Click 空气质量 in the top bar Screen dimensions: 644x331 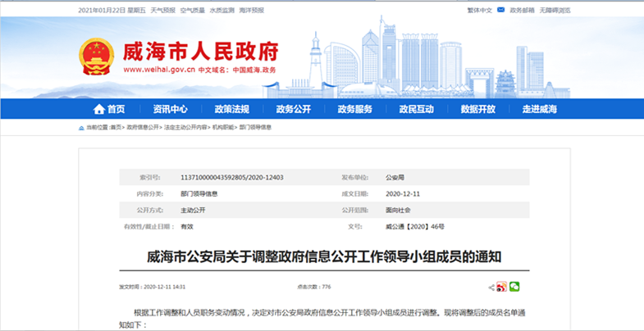(190, 10)
